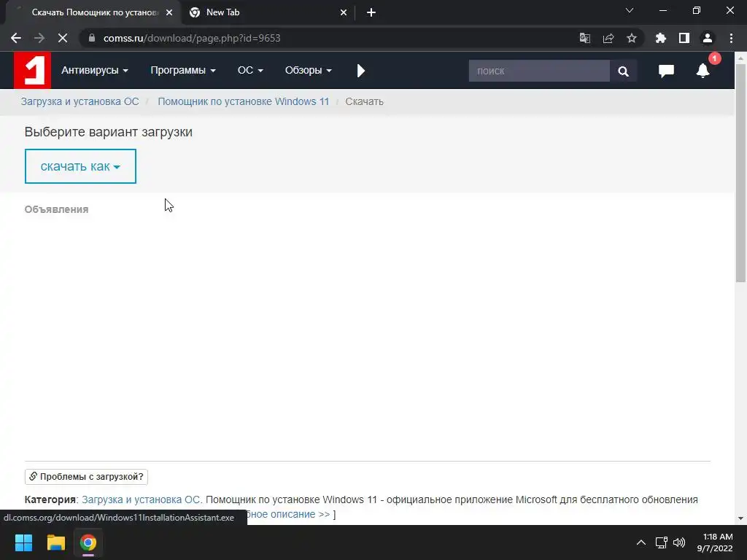Click the Объявления label
Screen dimensions: 747x560
tap(56, 209)
